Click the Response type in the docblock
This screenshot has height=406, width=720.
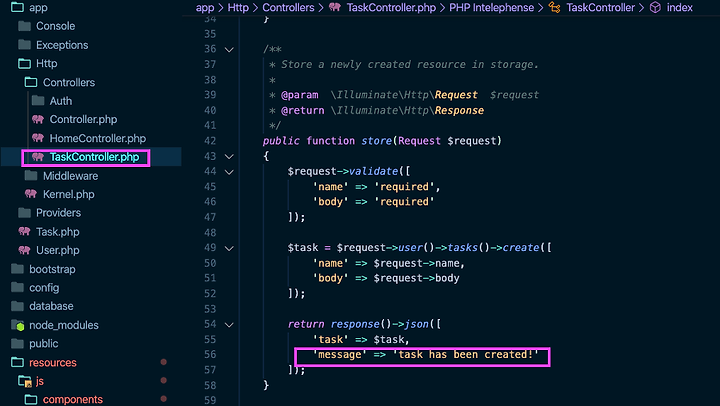point(459,110)
